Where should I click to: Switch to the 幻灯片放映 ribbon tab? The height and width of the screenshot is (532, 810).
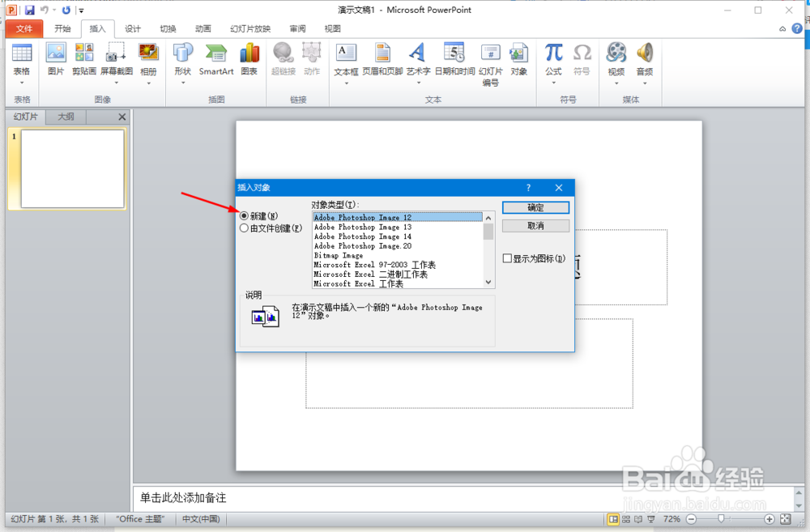250,28
